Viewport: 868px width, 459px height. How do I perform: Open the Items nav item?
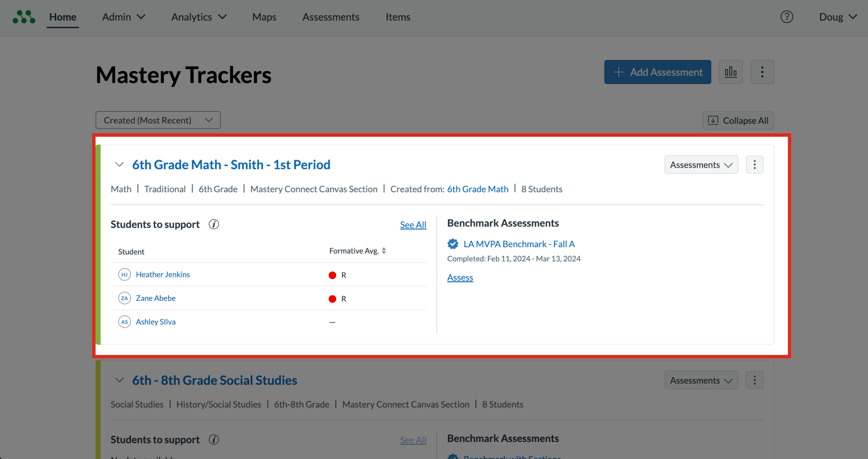(x=398, y=17)
